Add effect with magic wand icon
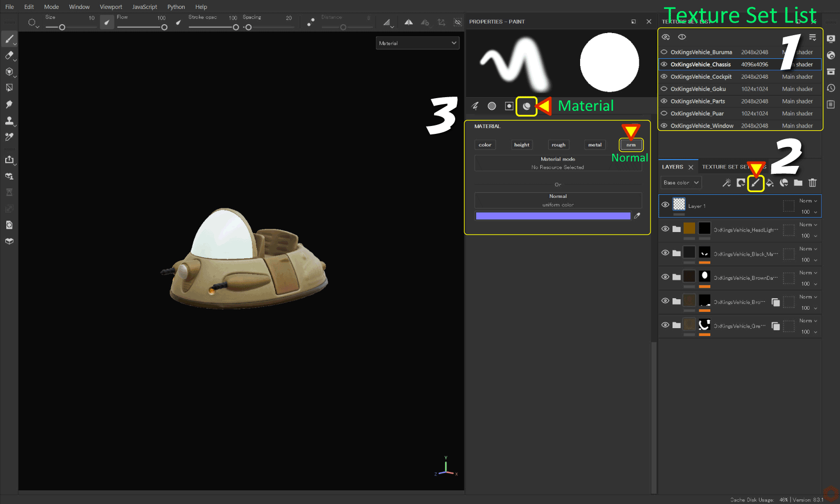Screen dimensions: 840x504 727,183
